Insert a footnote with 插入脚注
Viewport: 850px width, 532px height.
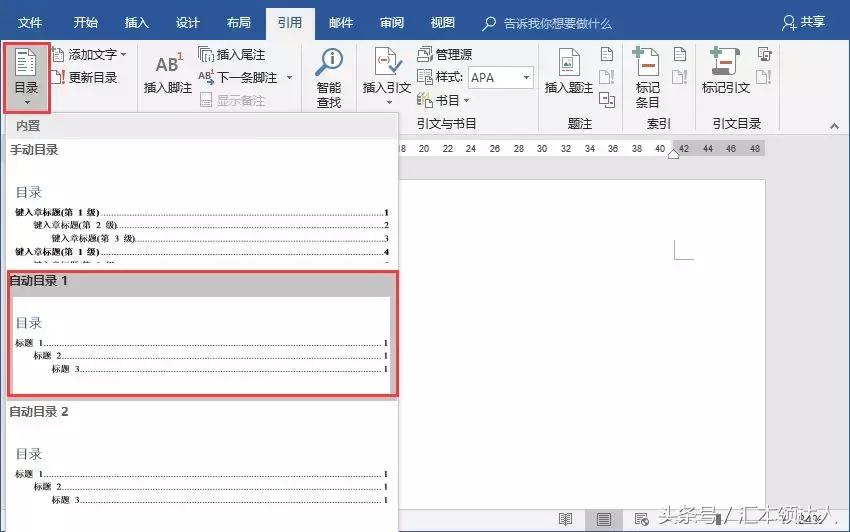coord(168,73)
